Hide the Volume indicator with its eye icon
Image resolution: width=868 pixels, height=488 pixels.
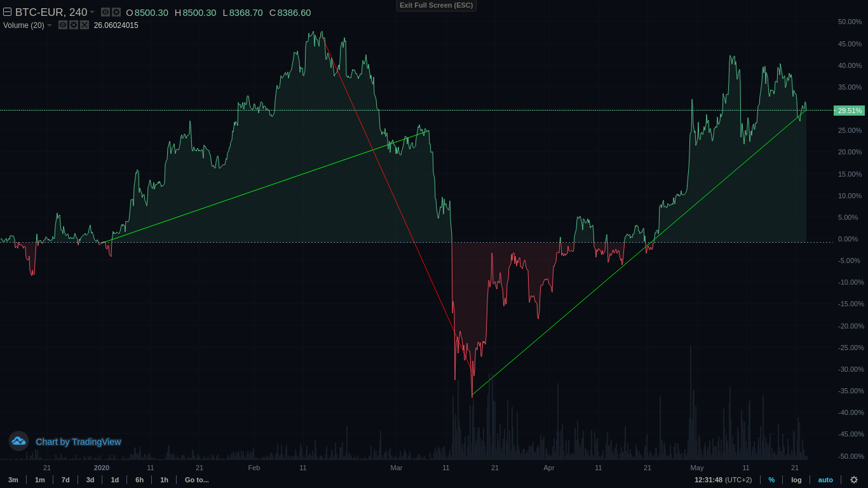63,25
